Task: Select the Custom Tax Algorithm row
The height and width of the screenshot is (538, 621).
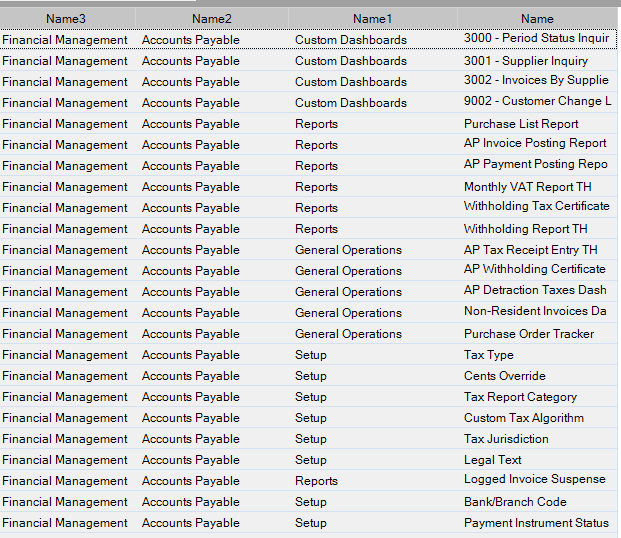Action: [x=309, y=418]
